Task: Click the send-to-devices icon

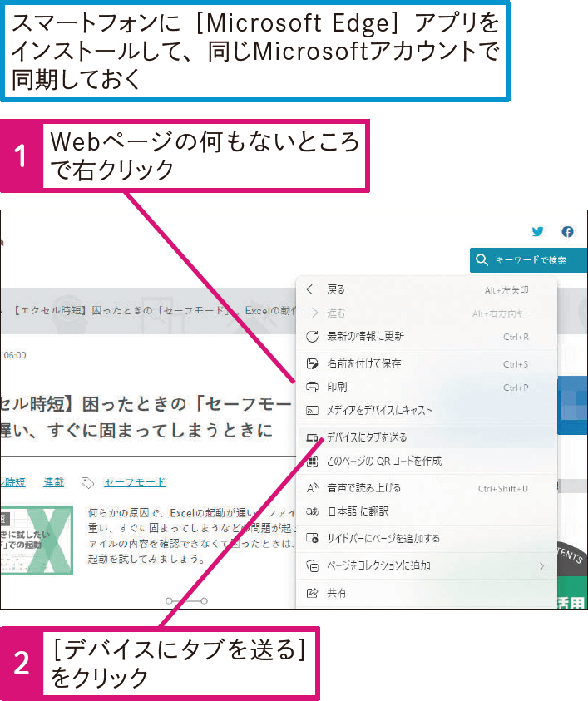Action: [312, 437]
